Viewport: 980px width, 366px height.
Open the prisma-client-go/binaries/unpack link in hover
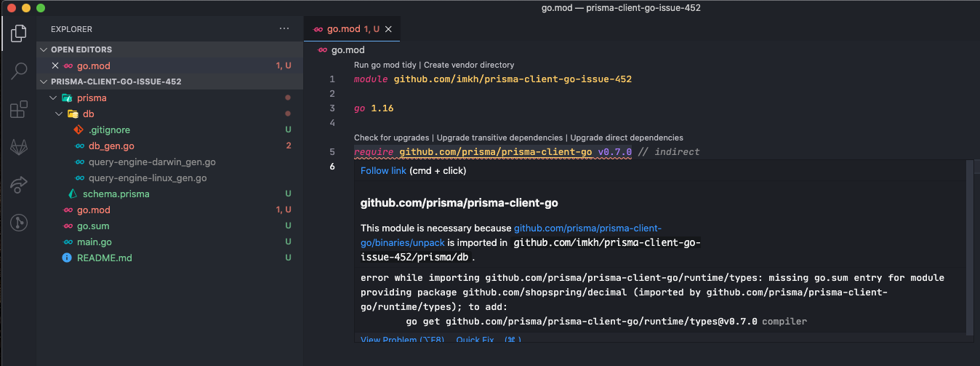coord(511,235)
